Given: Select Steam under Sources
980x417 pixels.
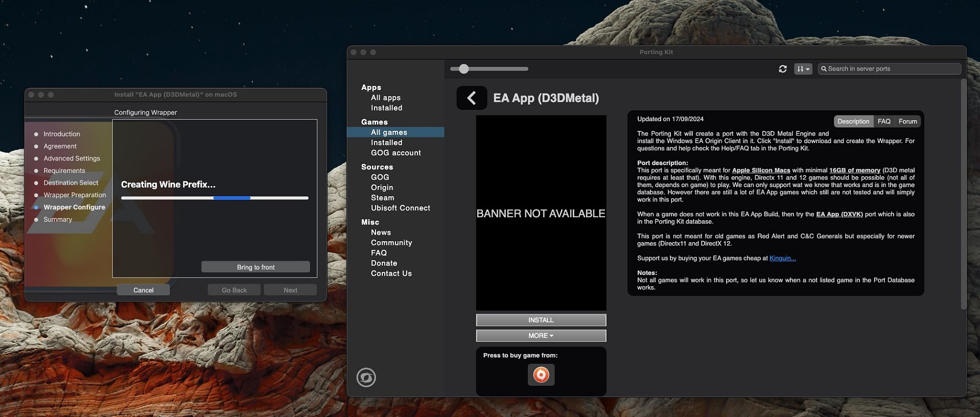Looking at the screenshot, I should click(382, 198).
